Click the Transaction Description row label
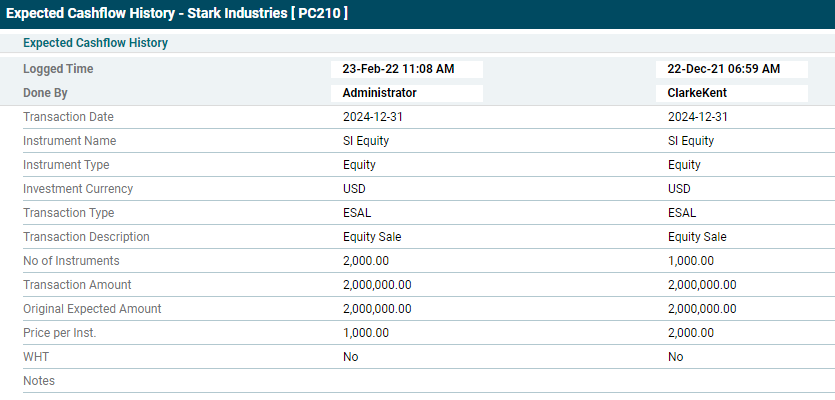The height and width of the screenshot is (400, 835). pyautogui.click(x=86, y=237)
